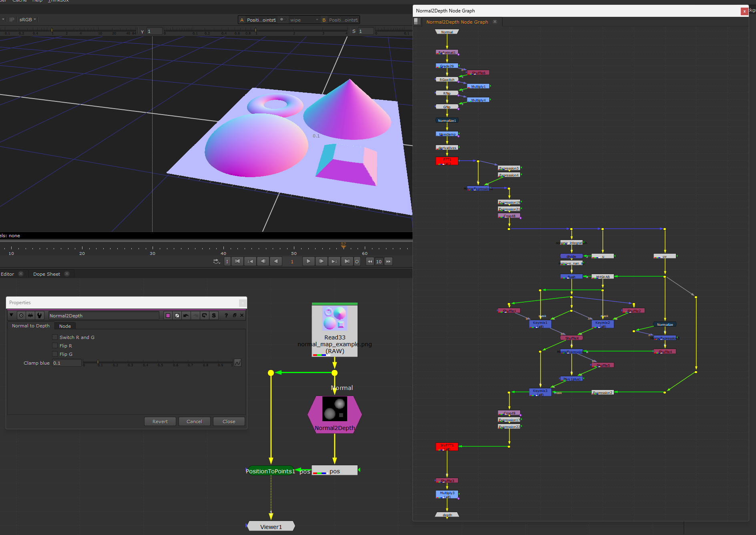
Task: Click the Clamp blue value field
Action: (x=66, y=363)
